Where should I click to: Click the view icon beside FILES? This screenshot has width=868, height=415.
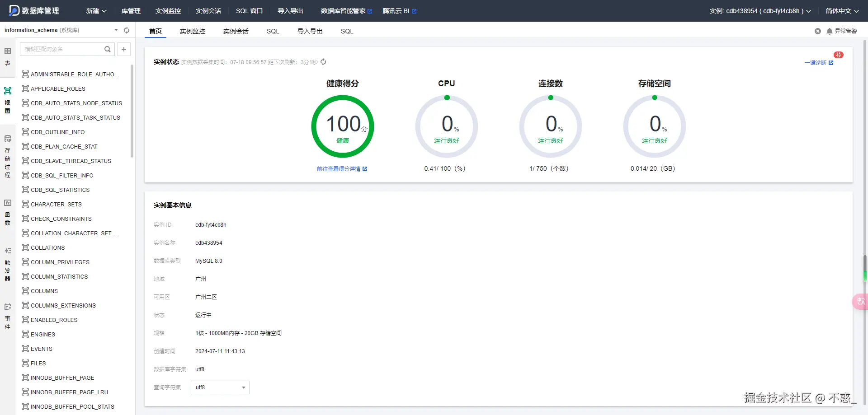[25, 363]
